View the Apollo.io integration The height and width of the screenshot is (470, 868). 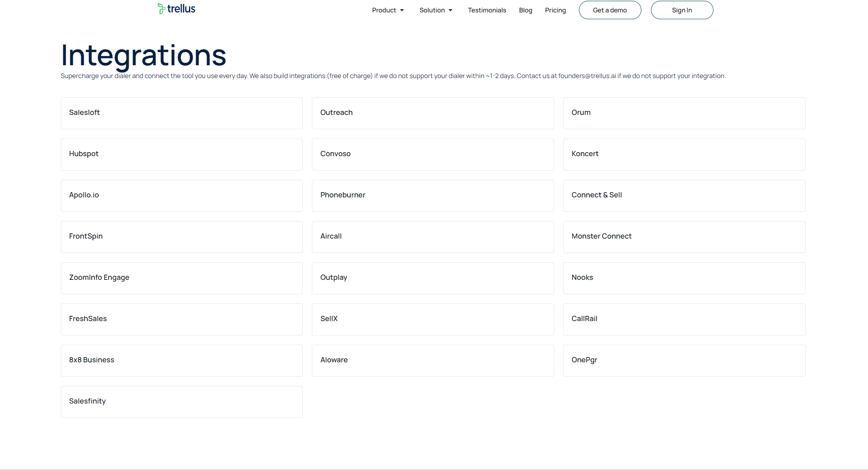pyautogui.click(x=182, y=196)
